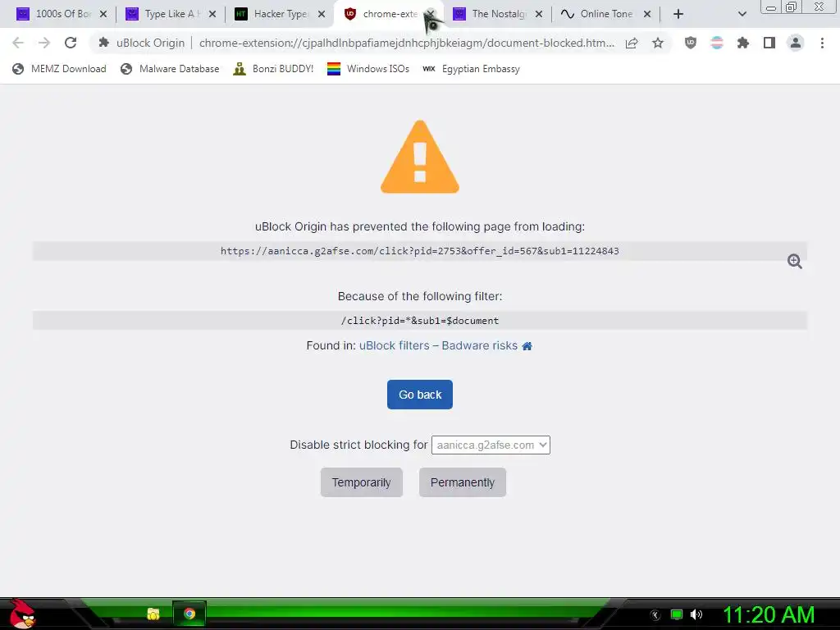The width and height of the screenshot is (840, 630).
Task: Open the aanicca.g2afse.com domain dropdown
Action: (491, 445)
